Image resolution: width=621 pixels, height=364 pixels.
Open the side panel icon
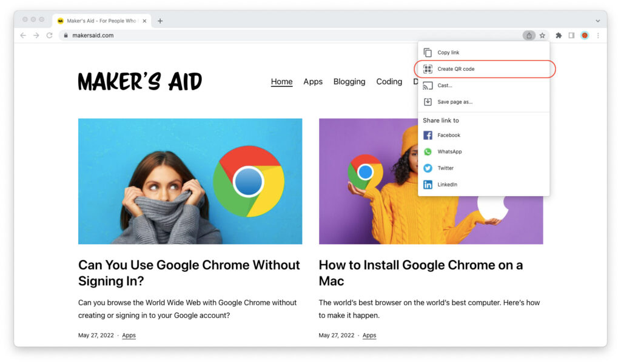click(x=571, y=35)
